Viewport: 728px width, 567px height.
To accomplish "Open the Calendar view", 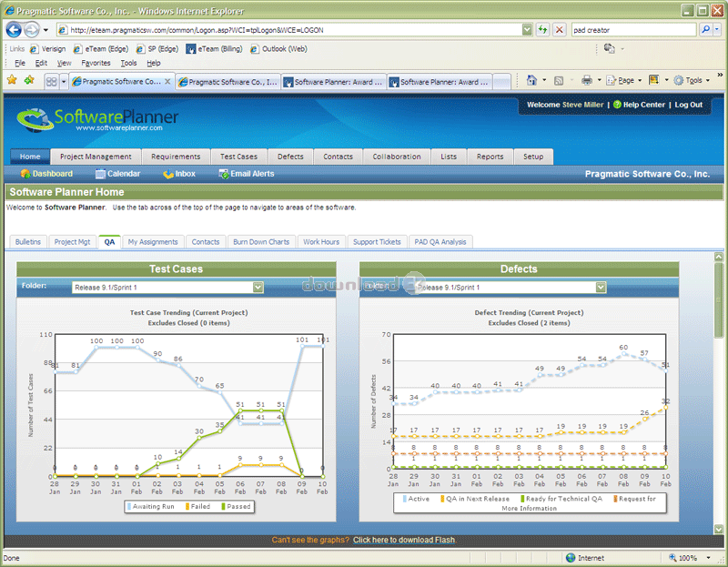I will coord(117,174).
